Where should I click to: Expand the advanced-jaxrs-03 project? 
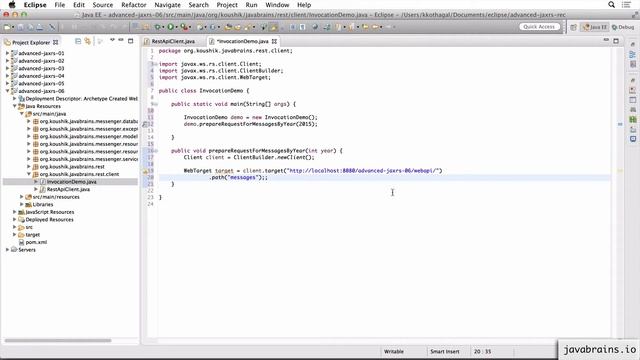point(7,68)
